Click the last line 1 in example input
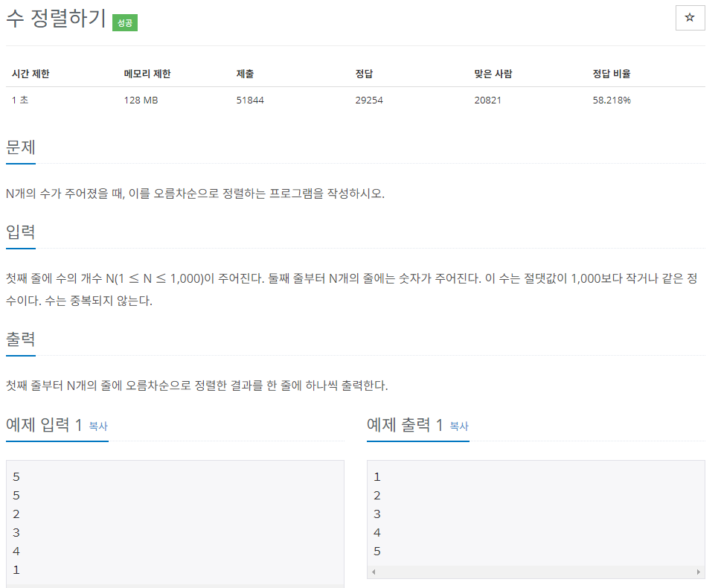 pos(16,570)
